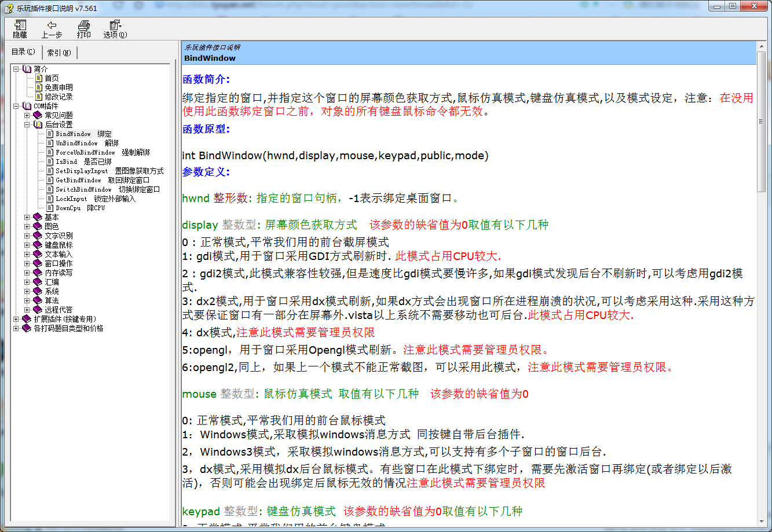This screenshot has height=532, width=772.
Task: Open the SetDisplayInput 置图像获取方式 topic
Action: 109,171
